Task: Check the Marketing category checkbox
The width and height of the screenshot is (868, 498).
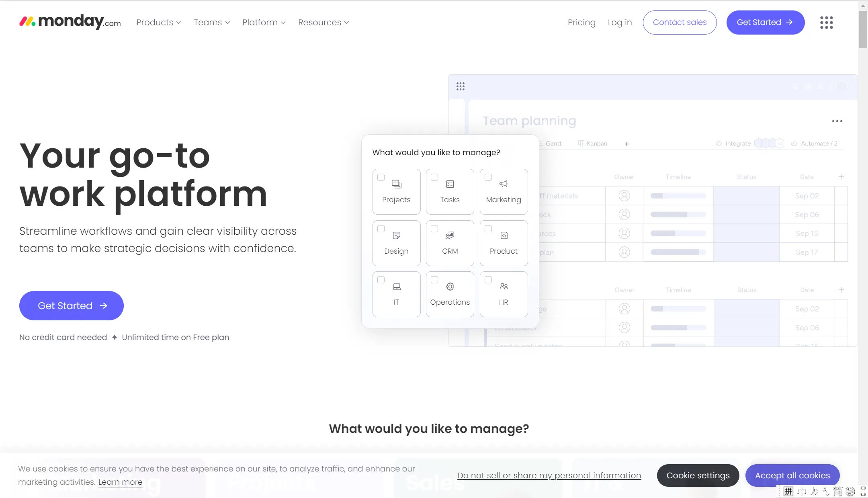Action: pos(488,177)
